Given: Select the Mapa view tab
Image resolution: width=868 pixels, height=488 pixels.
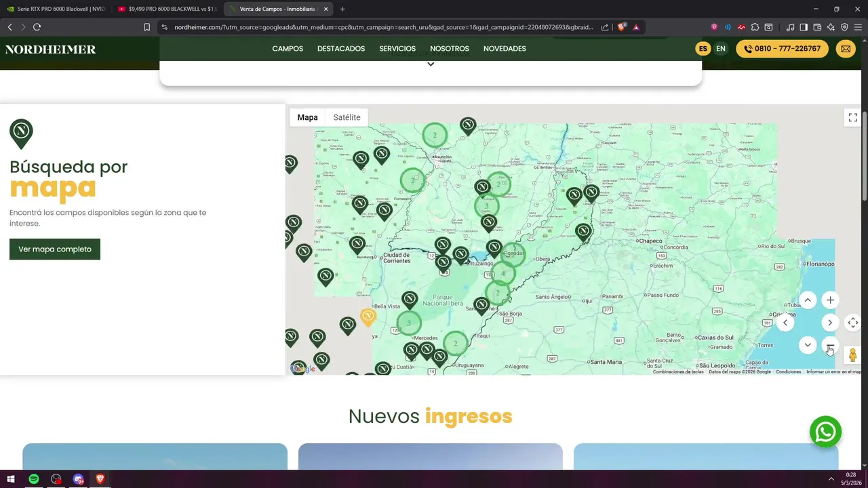Looking at the screenshot, I should [x=307, y=117].
